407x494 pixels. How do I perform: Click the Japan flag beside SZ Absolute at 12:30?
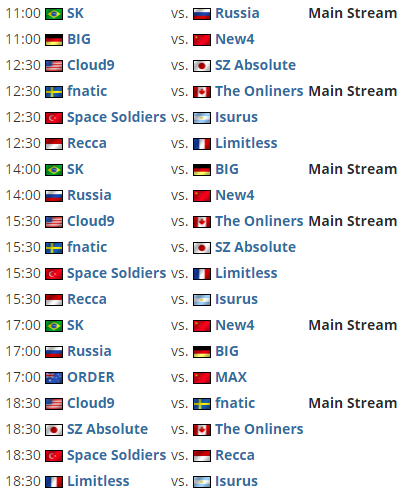[x=202, y=66]
